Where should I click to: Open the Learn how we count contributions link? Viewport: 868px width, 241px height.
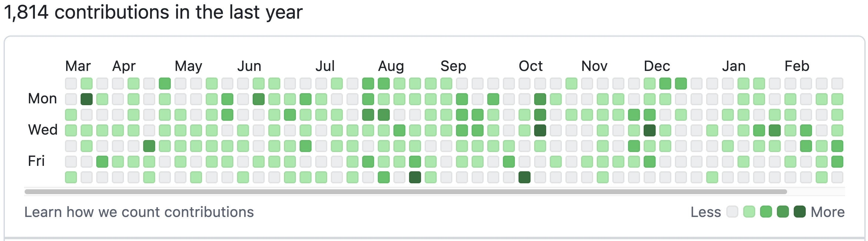[139, 212]
